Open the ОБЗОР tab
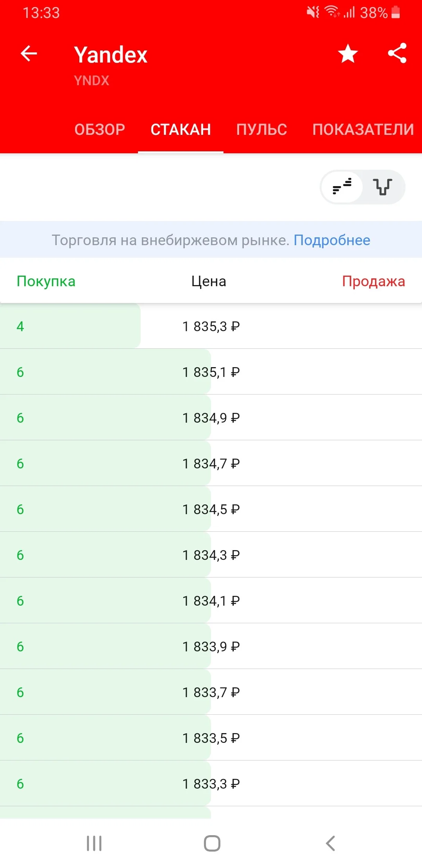Image resolution: width=422 pixels, height=868 pixels. (100, 129)
